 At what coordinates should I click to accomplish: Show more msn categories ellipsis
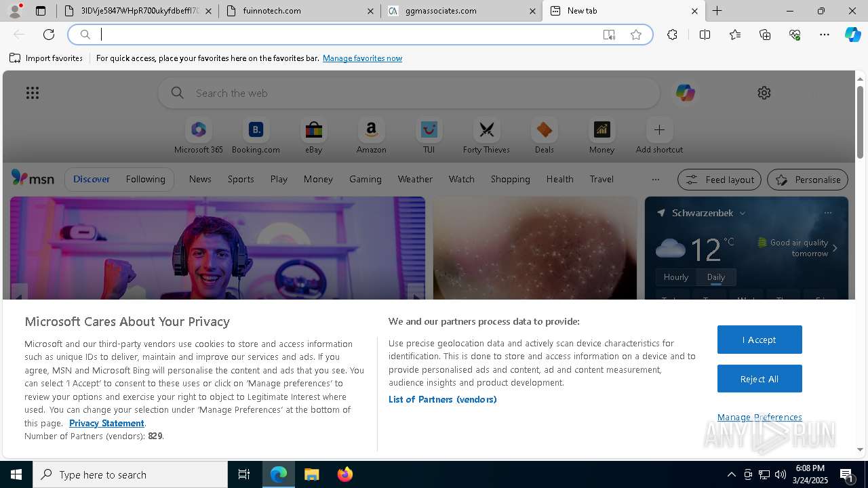(655, 179)
